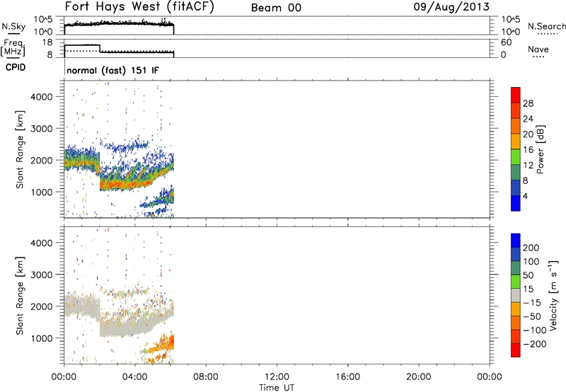566x392 pixels.
Task: Click the '04:00' time axis label
Action: pyautogui.click(x=134, y=377)
